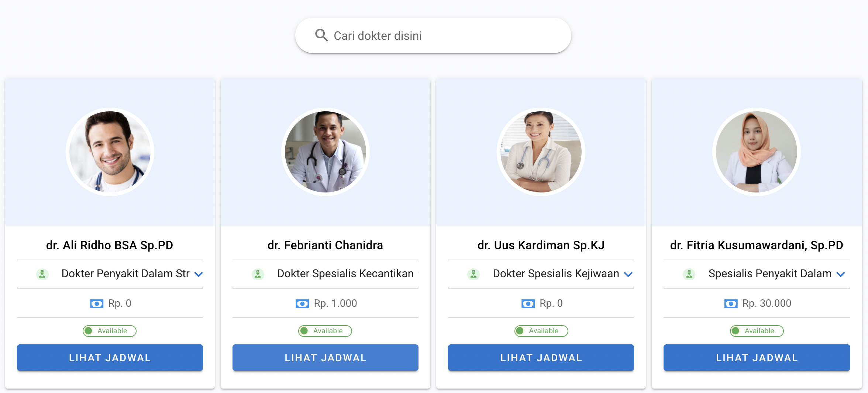The height and width of the screenshot is (393, 868).
Task: Click the Cari dokter disini search field
Action: click(406, 35)
